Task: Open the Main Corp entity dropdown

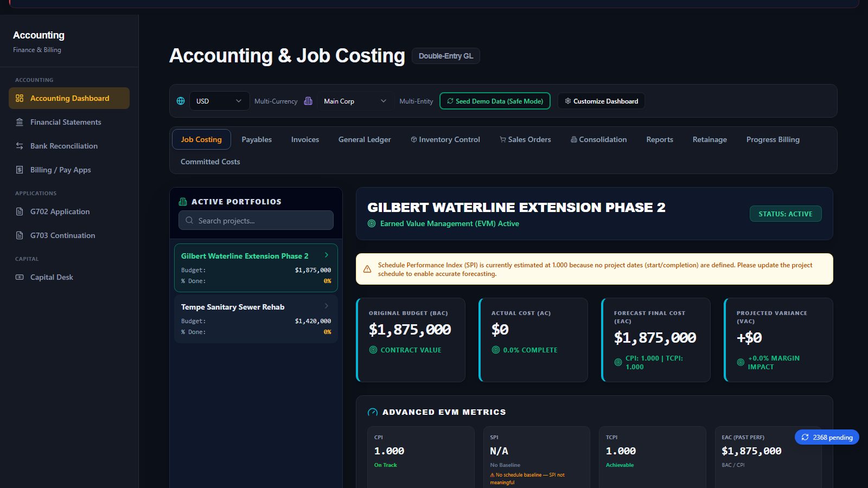Action: (x=355, y=101)
